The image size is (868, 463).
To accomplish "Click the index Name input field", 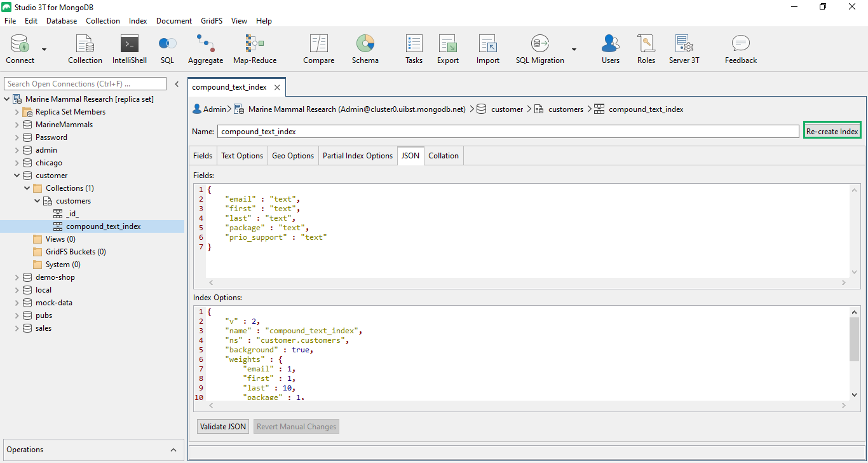I will [507, 132].
